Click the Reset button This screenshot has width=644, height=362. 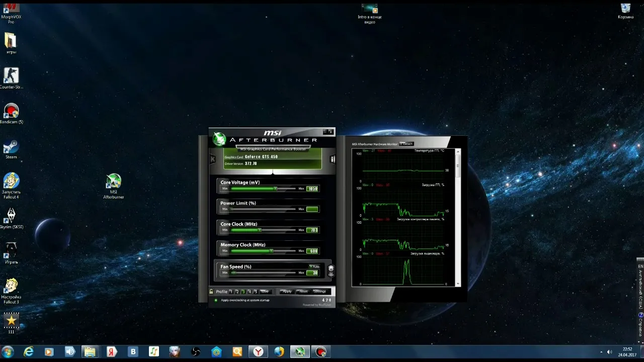point(303,292)
